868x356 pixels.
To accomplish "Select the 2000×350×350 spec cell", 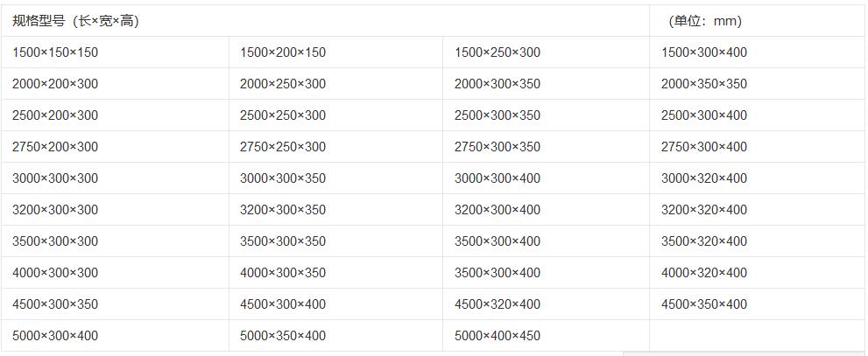I will click(x=704, y=84).
